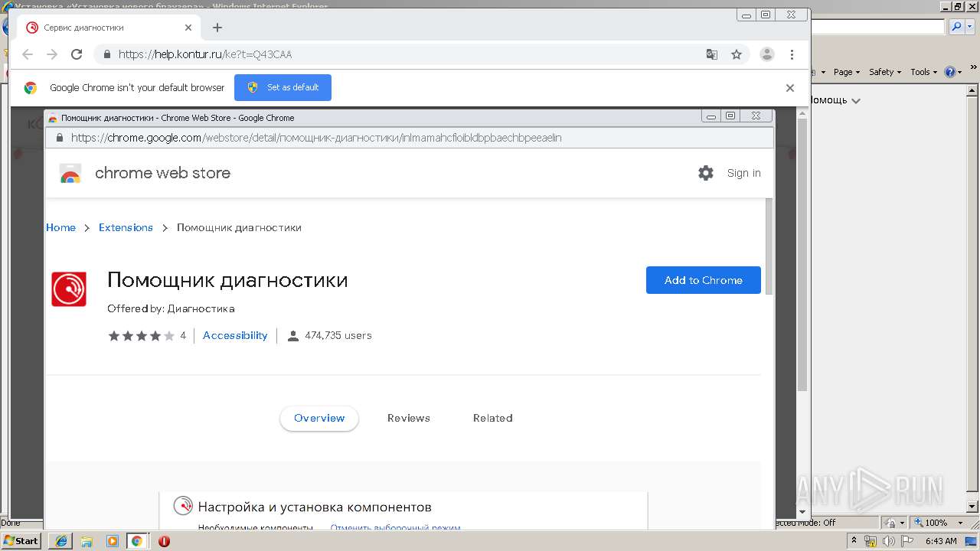Switch to the Overview tab
This screenshot has width=980, height=551.
point(319,418)
